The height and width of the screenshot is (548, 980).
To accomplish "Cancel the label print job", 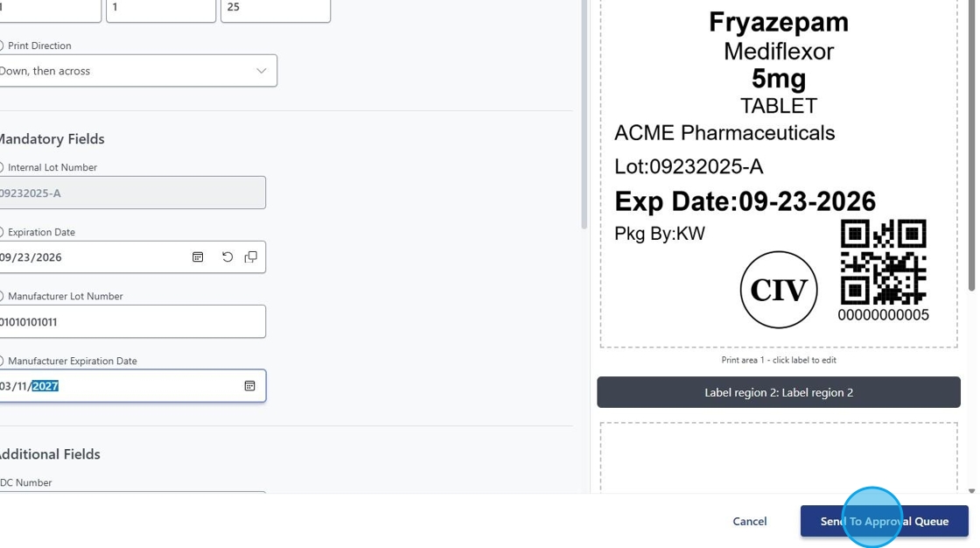I will (749, 521).
